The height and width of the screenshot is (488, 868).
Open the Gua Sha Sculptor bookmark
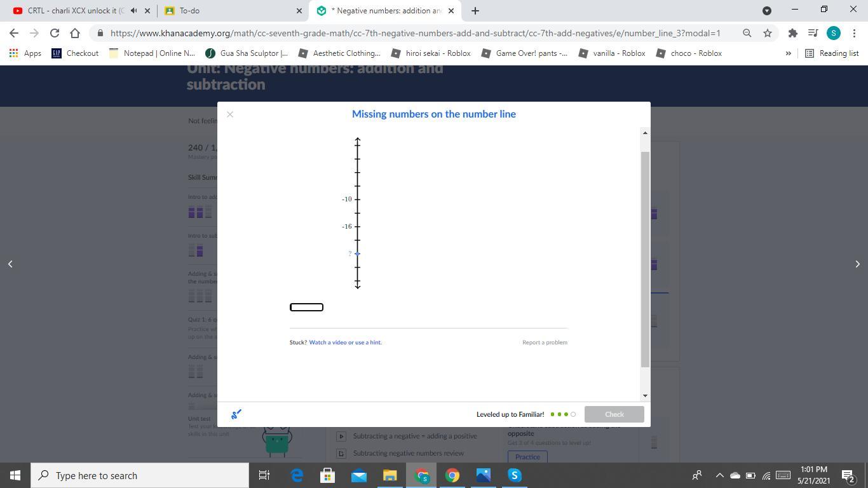(247, 53)
